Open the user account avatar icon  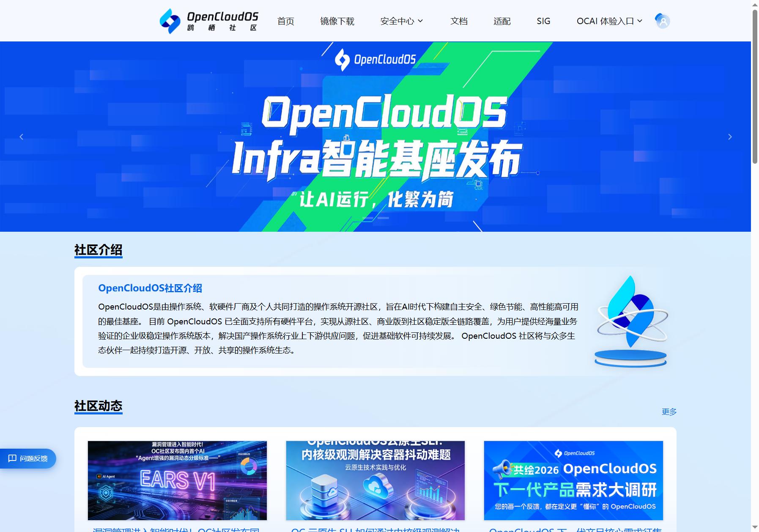pyautogui.click(x=662, y=21)
